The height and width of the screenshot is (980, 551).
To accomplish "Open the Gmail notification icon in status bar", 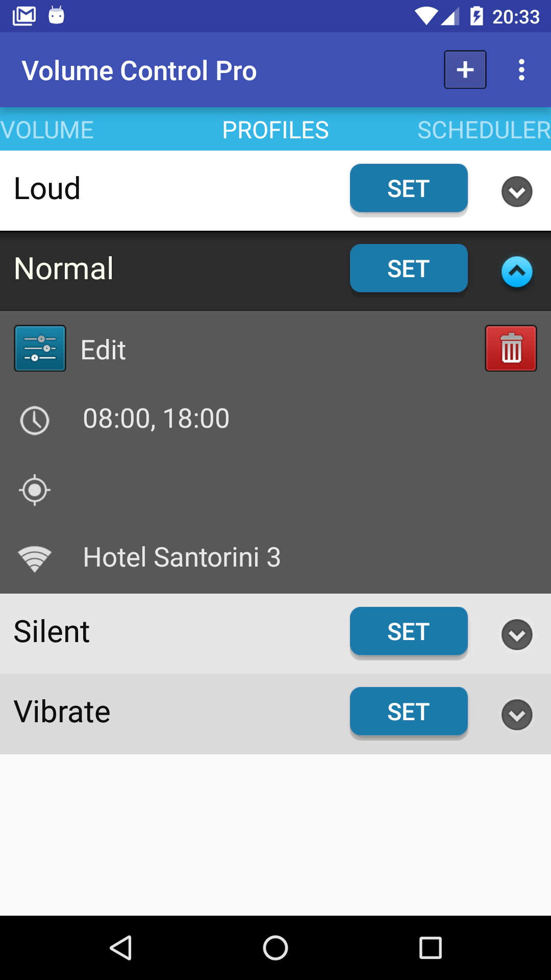I will pos(24,16).
